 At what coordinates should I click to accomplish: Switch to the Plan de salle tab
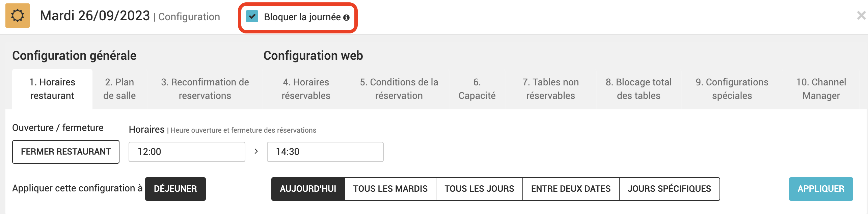pyautogui.click(x=119, y=89)
